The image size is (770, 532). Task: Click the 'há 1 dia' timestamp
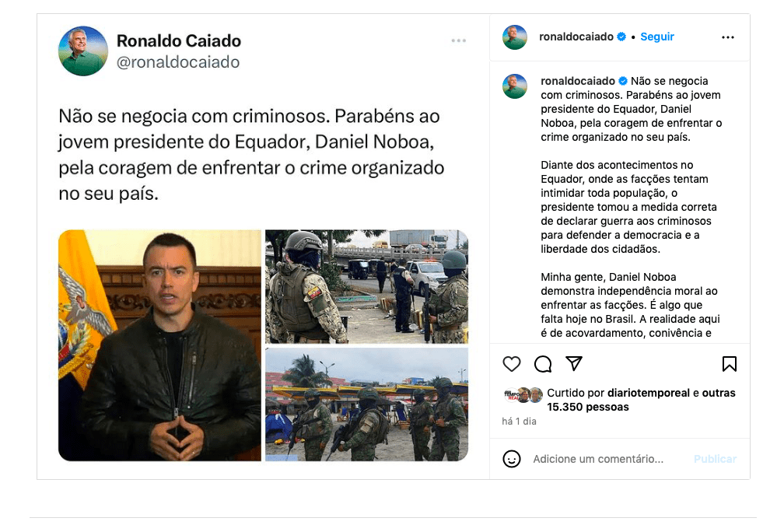point(519,422)
